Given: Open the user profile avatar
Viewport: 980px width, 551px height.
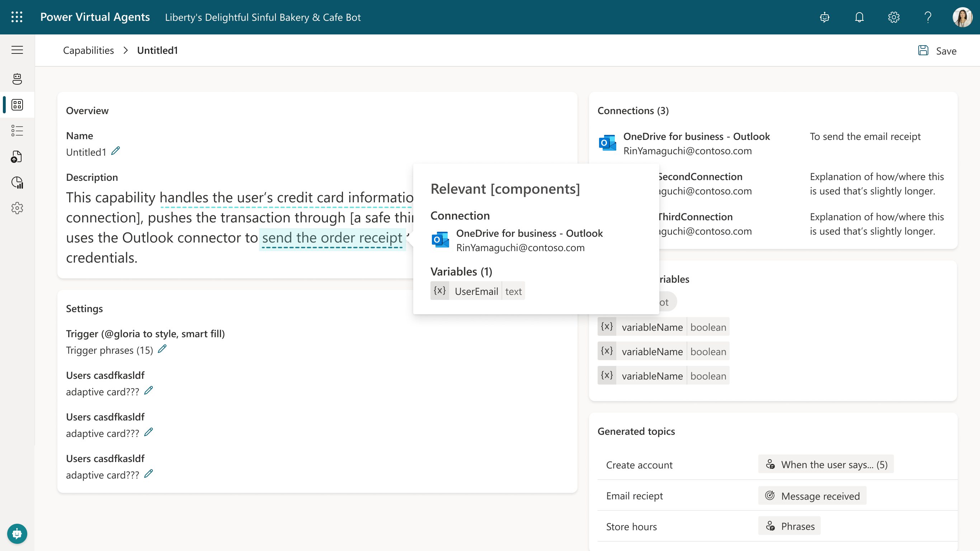Looking at the screenshot, I should pyautogui.click(x=962, y=17).
